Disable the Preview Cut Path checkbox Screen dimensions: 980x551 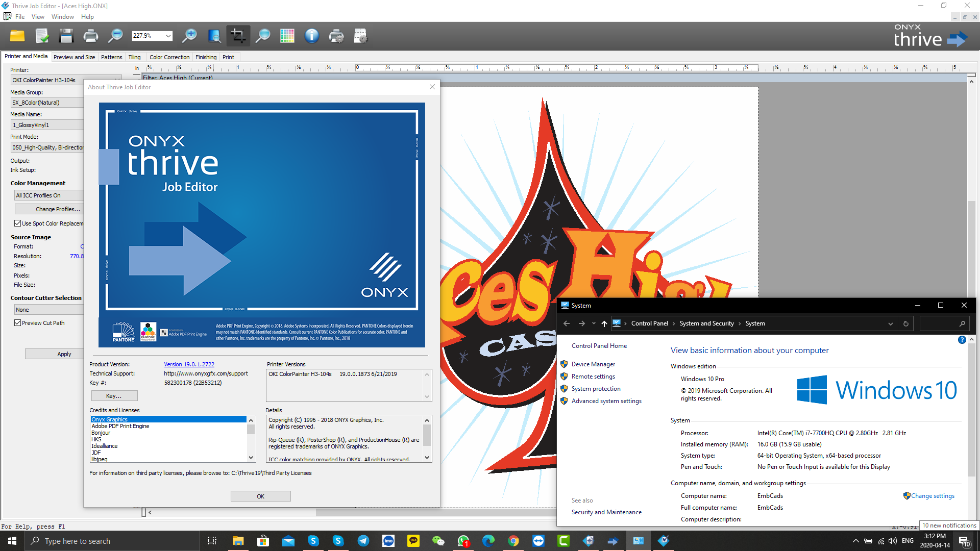coord(17,322)
